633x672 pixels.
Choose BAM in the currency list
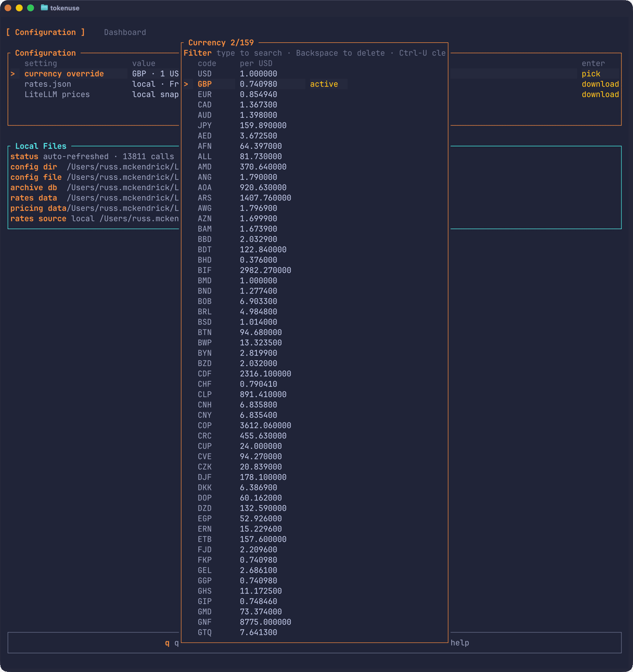click(315, 229)
